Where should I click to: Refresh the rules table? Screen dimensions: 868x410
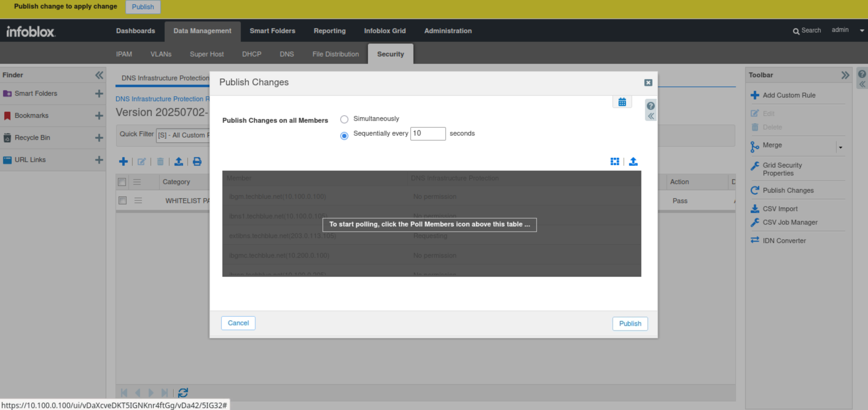coord(183,393)
